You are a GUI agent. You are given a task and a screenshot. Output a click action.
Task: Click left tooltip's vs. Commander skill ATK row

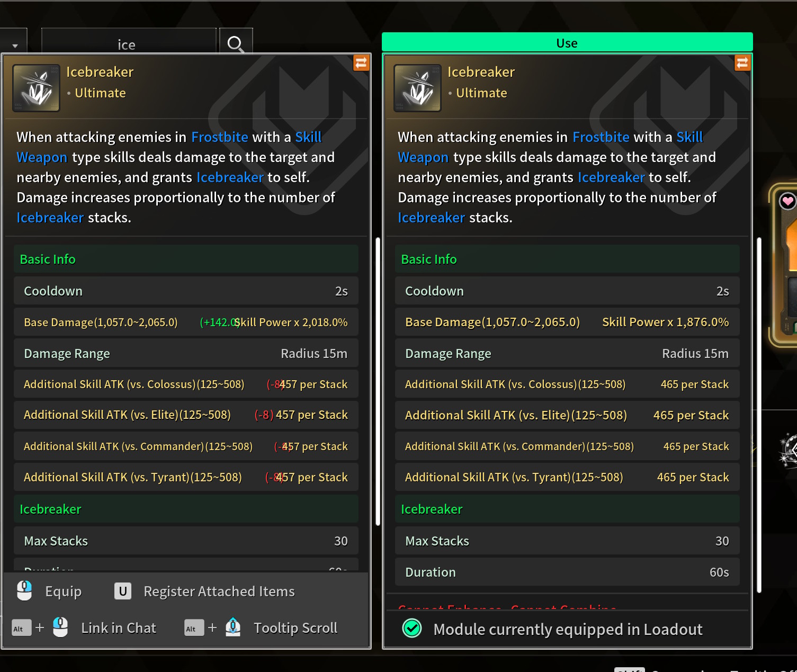click(186, 446)
